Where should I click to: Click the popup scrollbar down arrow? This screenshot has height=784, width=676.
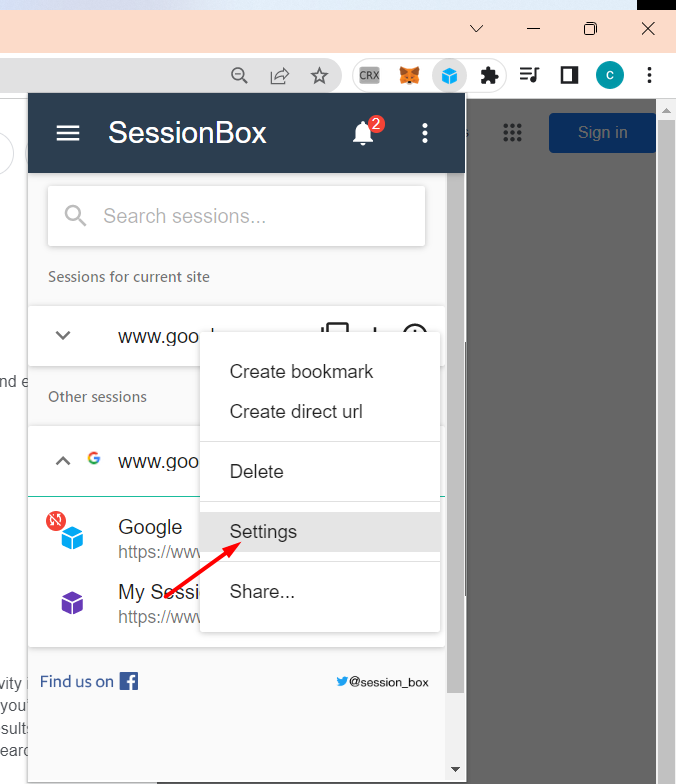coord(455,769)
